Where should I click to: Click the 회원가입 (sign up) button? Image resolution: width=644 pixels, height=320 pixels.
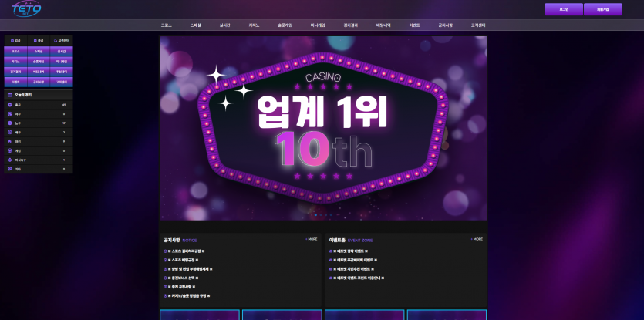pos(603,9)
